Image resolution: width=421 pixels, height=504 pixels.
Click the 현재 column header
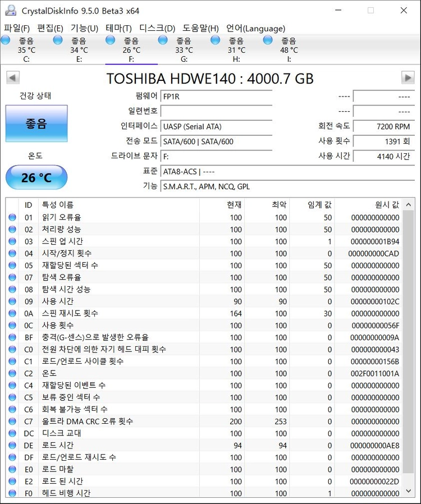point(222,205)
